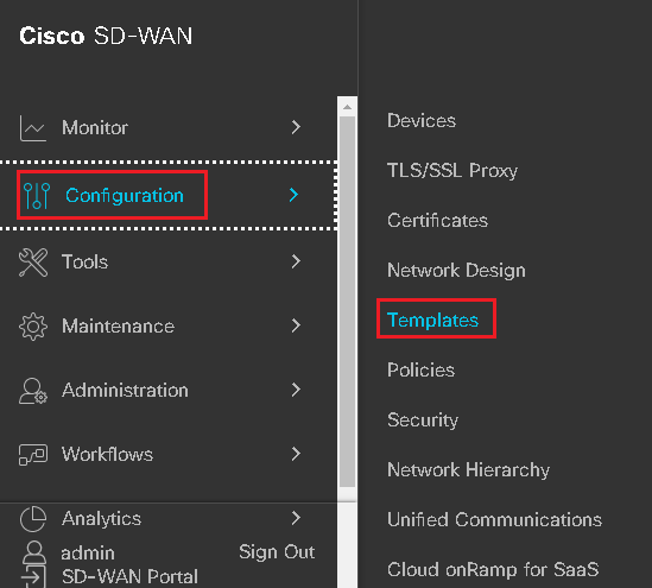The image size is (652, 588).
Task: Click the Analytics pie chart icon
Action: pos(33,519)
